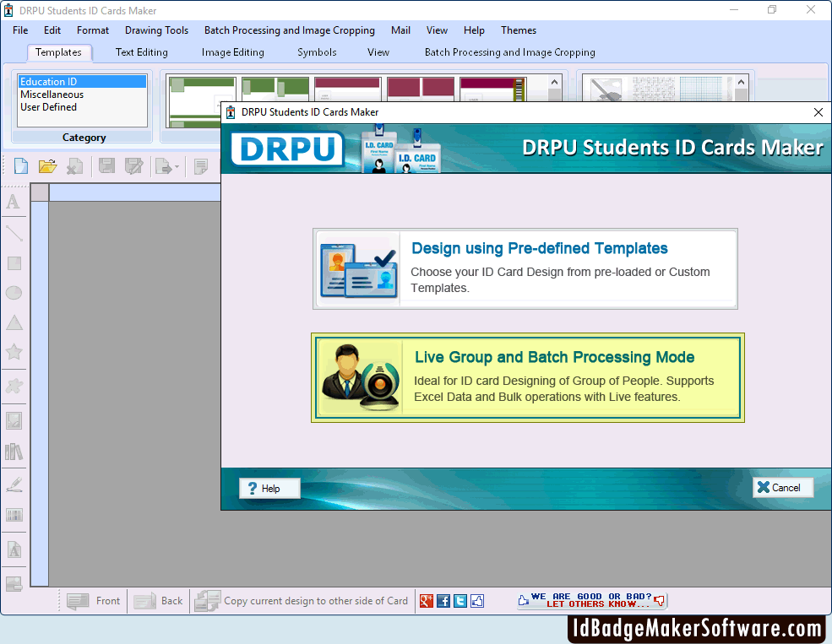Choose Design using Pre-defined Templates

(525, 269)
